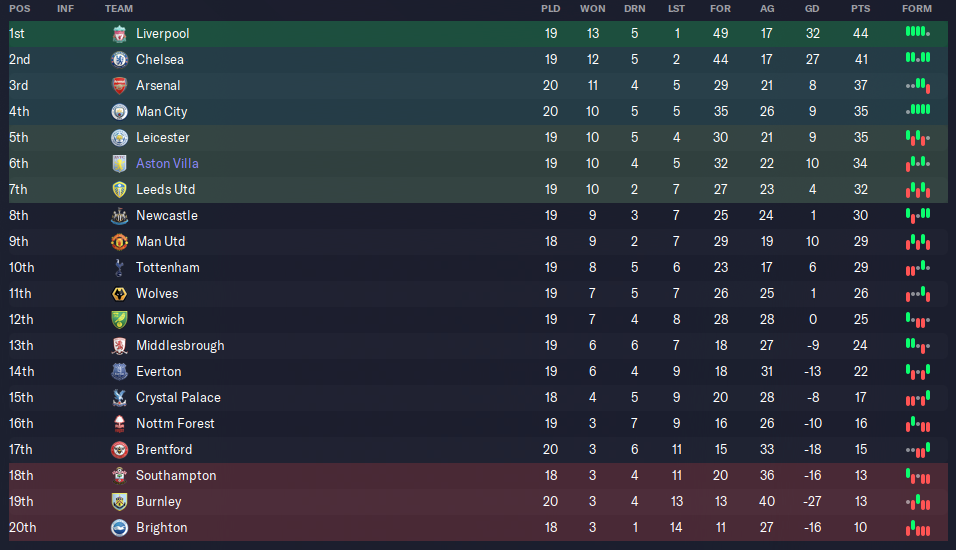This screenshot has width=956, height=550.
Task: Click Liverpool's form indicator bars
Action: coord(918,32)
